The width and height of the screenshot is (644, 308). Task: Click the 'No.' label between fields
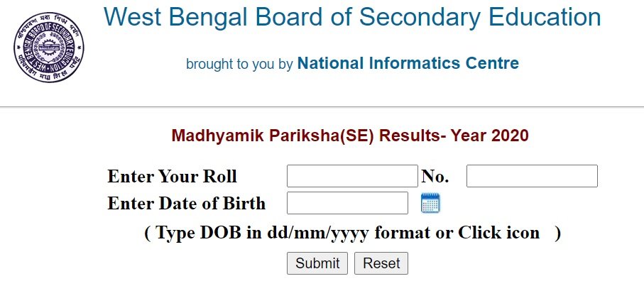[435, 176]
